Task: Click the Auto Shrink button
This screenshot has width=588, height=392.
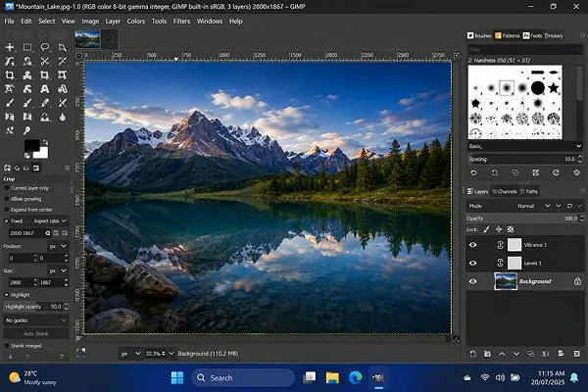Action: click(36, 333)
